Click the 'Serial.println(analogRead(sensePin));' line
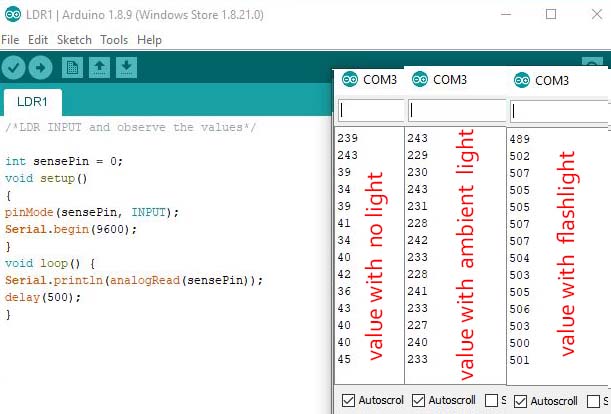Image resolution: width=611 pixels, height=414 pixels. [134, 280]
